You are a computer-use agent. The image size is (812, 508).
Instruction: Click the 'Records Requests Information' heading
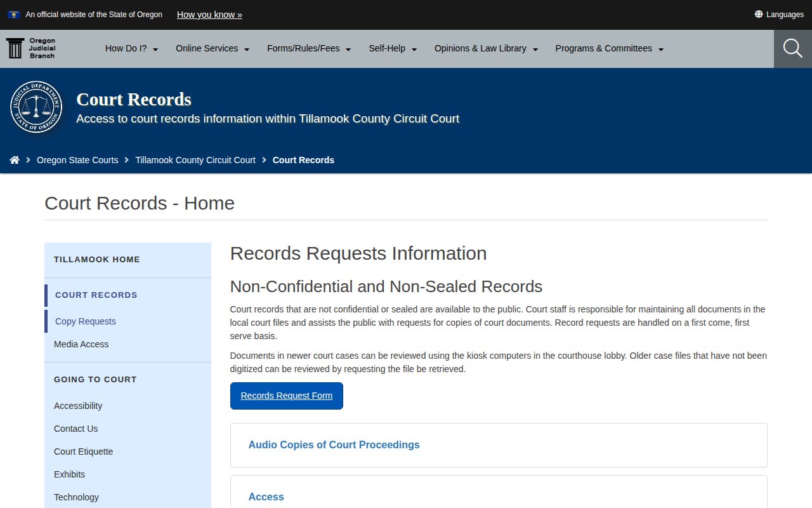coord(358,253)
